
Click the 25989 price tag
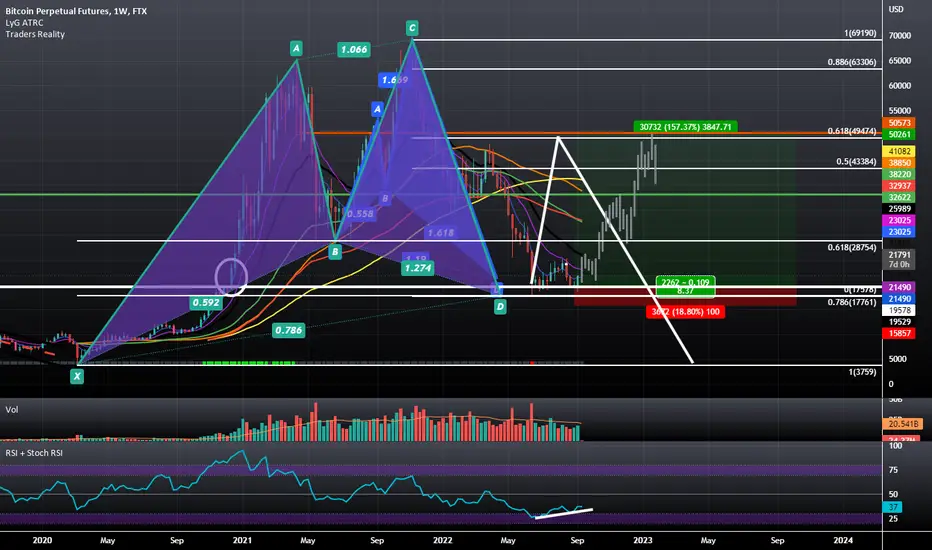899,209
